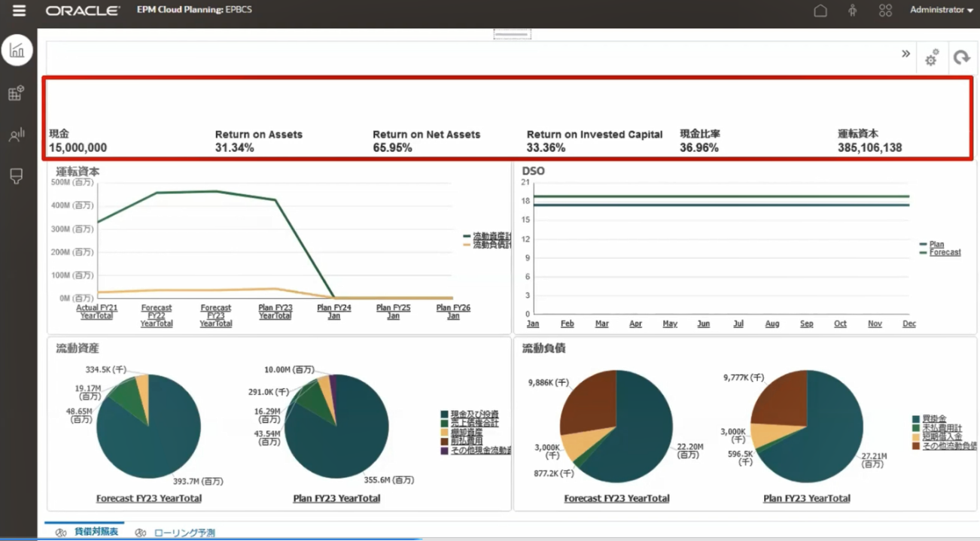Select Return on Invested Capital value 33.36%
The width and height of the screenshot is (980, 541).
(x=546, y=148)
